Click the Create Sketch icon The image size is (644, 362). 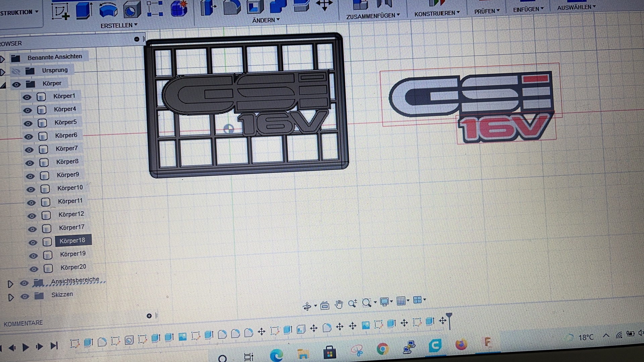(60, 11)
